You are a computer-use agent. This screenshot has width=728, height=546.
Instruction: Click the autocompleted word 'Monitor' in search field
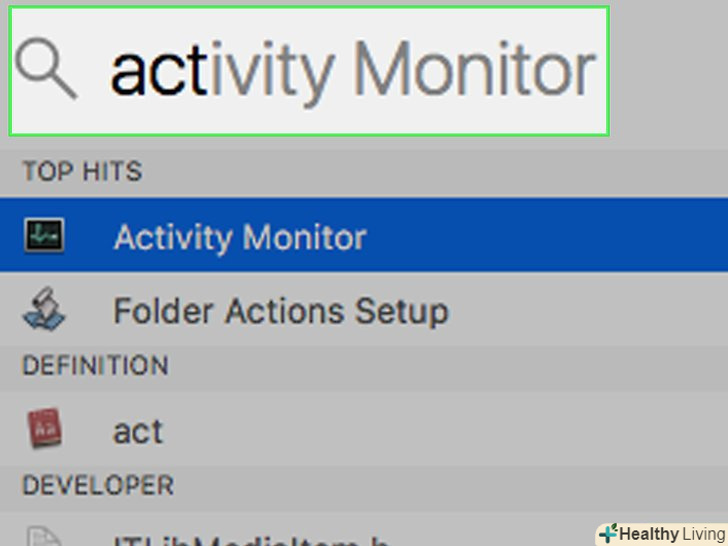point(475,72)
